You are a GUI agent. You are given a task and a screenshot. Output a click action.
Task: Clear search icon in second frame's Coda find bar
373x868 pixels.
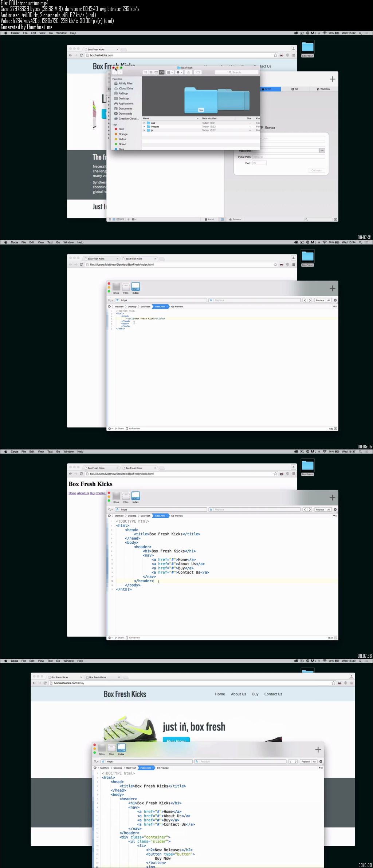(335, 300)
